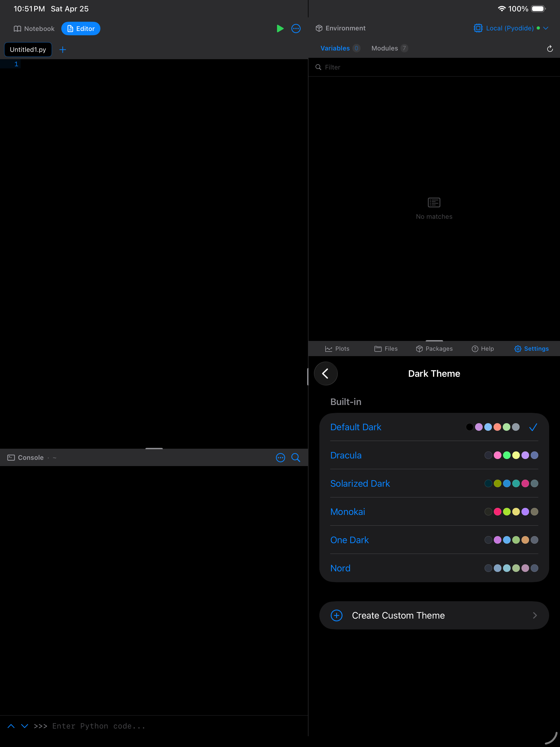Open Create Custom Theme chevron
The height and width of the screenshot is (747, 560).
coord(535,615)
